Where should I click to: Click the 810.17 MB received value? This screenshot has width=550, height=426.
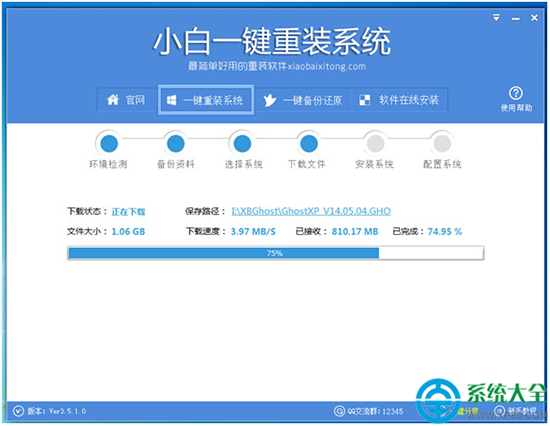(x=355, y=232)
